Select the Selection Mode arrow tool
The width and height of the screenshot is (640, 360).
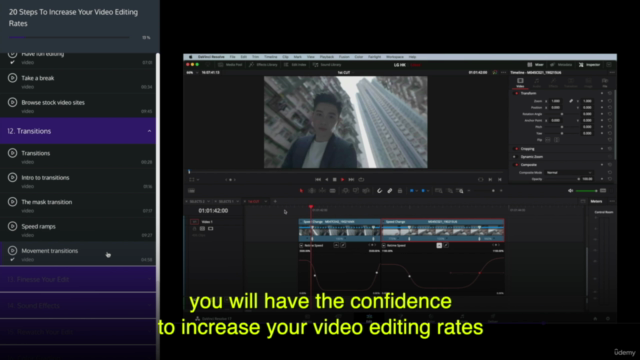click(301, 191)
